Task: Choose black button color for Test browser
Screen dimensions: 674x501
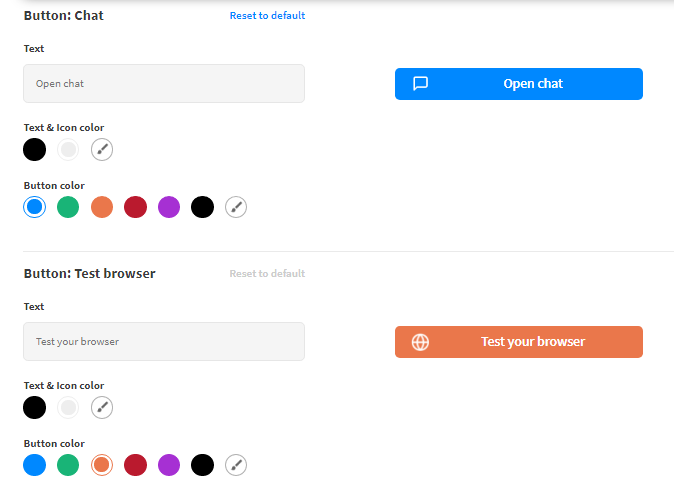Action: [202, 465]
